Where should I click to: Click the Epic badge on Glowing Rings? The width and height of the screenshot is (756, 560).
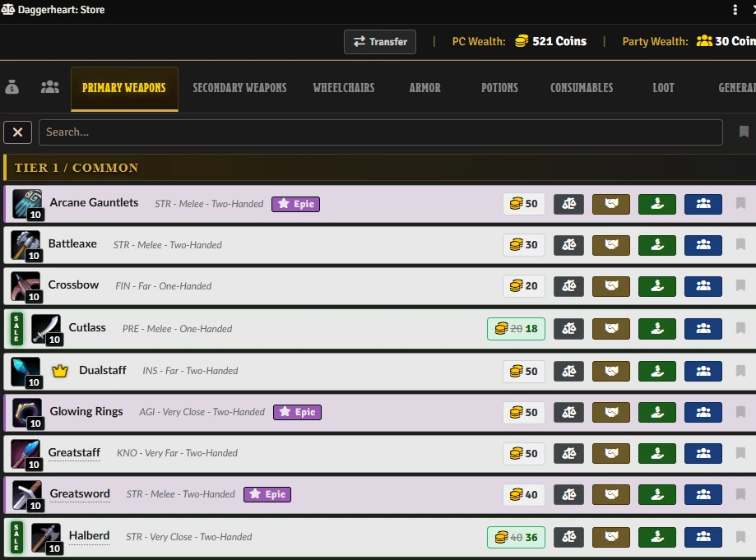[298, 412]
